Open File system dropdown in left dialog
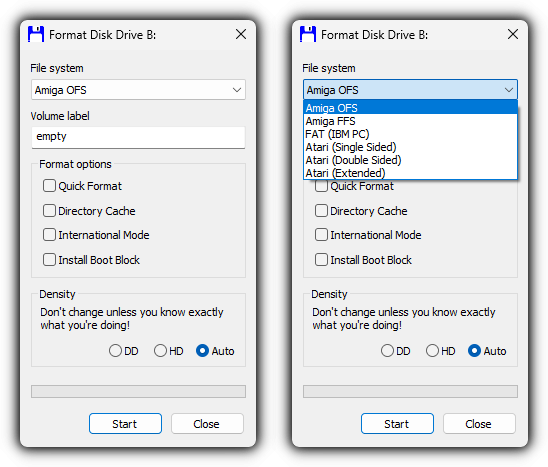Screen dimensions: 548x467 (138, 90)
